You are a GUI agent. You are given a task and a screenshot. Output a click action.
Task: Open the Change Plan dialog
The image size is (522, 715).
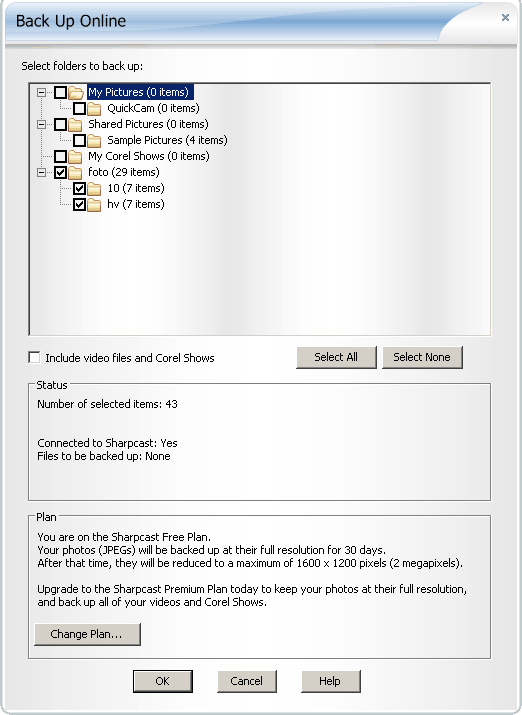click(88, 634)
